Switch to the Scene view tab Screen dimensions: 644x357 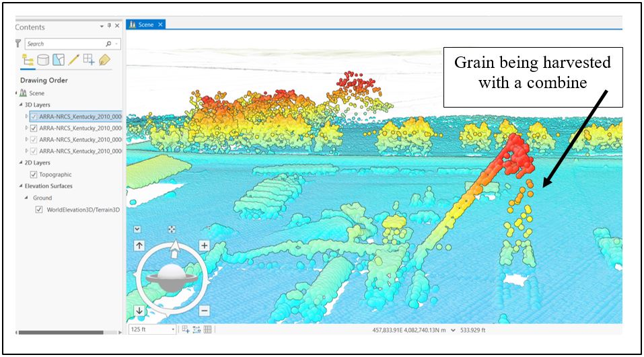coord(145,25)
